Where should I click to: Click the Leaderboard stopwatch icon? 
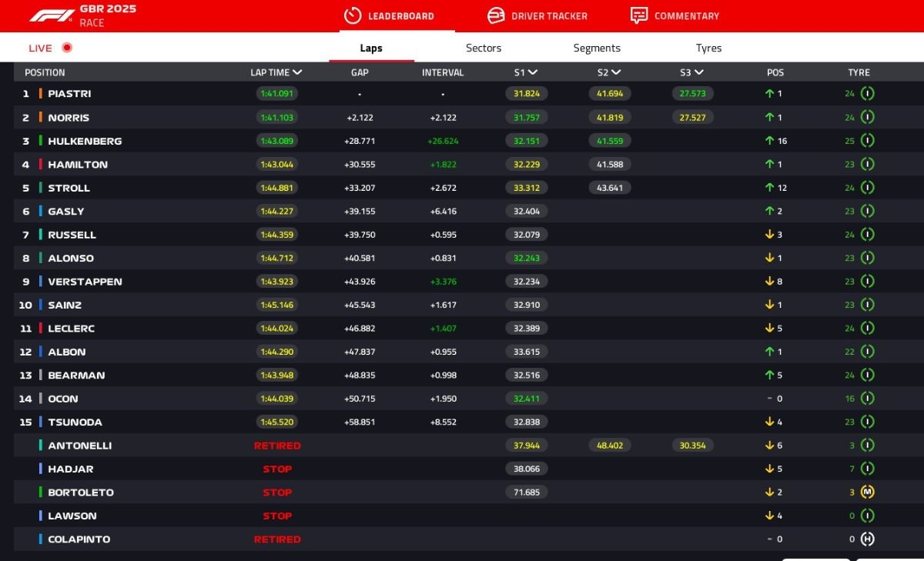[x=353, y=15]
